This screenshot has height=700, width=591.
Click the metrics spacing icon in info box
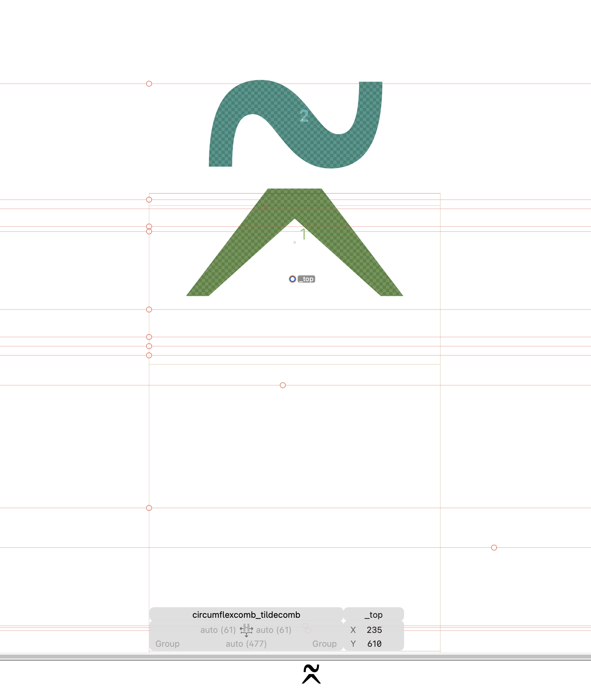246,630
